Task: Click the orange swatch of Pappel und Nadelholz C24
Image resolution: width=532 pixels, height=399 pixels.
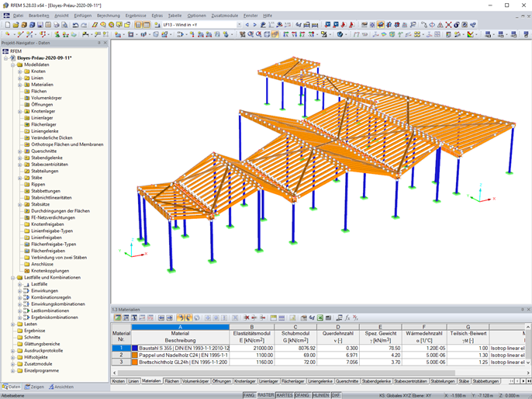Action: click(135, 356)
